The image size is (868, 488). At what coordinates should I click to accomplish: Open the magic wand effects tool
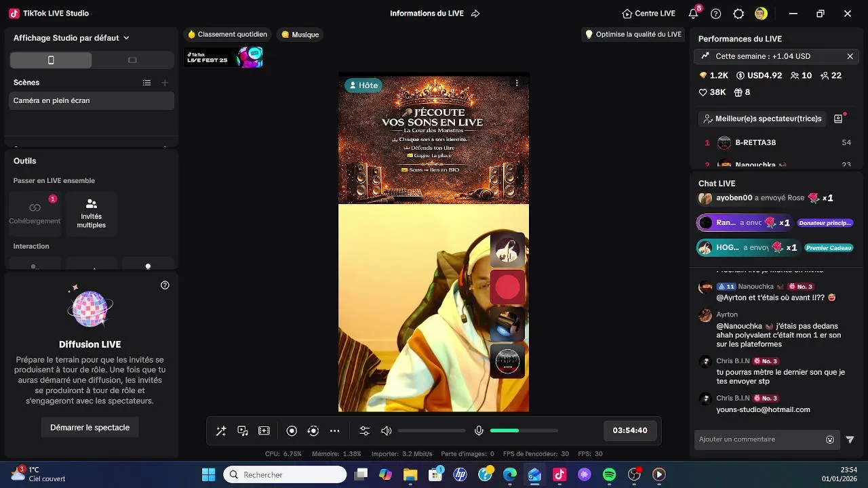[221, 431]
